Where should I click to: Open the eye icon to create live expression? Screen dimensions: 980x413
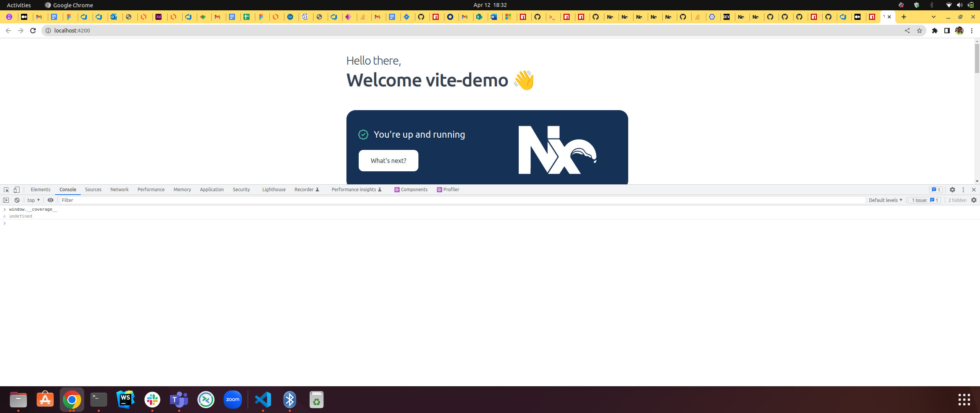[x=51, y=200]
